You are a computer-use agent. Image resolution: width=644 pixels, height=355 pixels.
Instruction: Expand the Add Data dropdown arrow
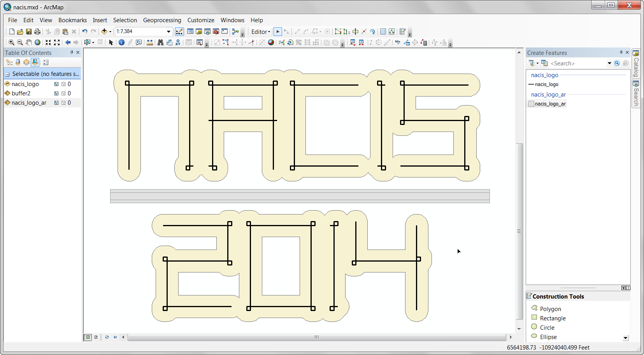point(110,32)
